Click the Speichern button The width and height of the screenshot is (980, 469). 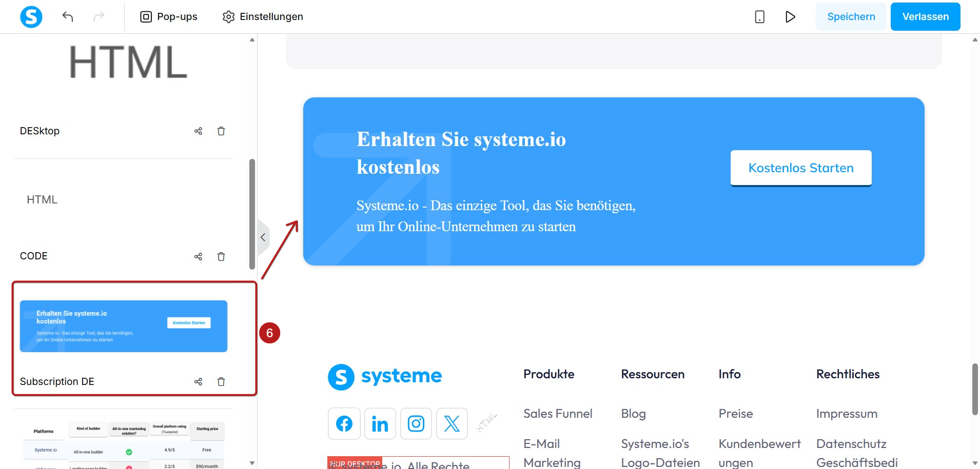click(x=851, y=16)
